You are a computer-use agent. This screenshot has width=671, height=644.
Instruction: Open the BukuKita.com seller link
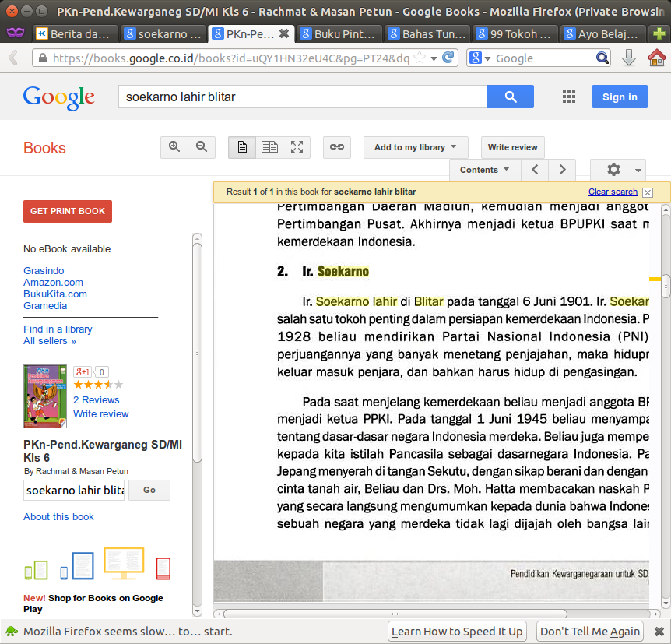click(x=55, y=294)
